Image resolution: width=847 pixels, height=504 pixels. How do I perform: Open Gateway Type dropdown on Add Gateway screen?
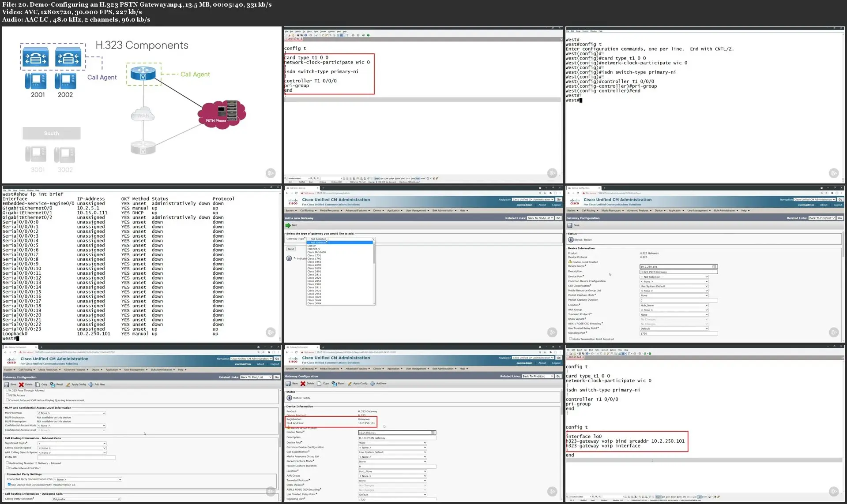[x=341, y=239]
